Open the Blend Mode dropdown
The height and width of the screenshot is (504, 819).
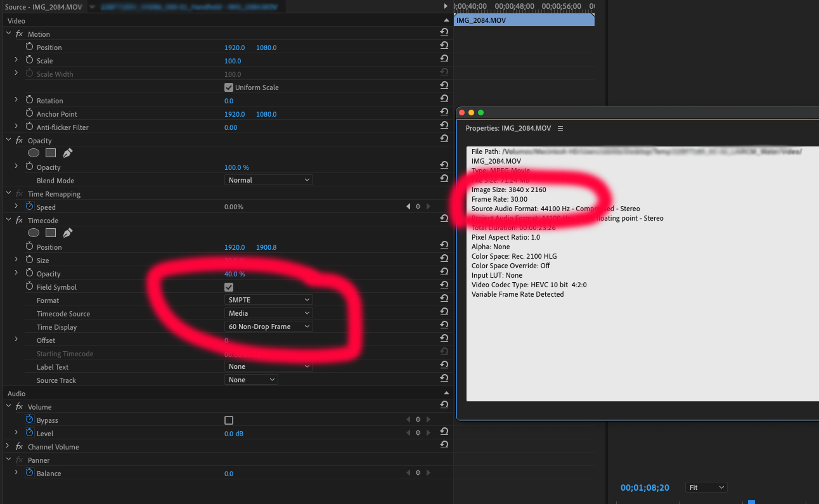tap(268, 180)
